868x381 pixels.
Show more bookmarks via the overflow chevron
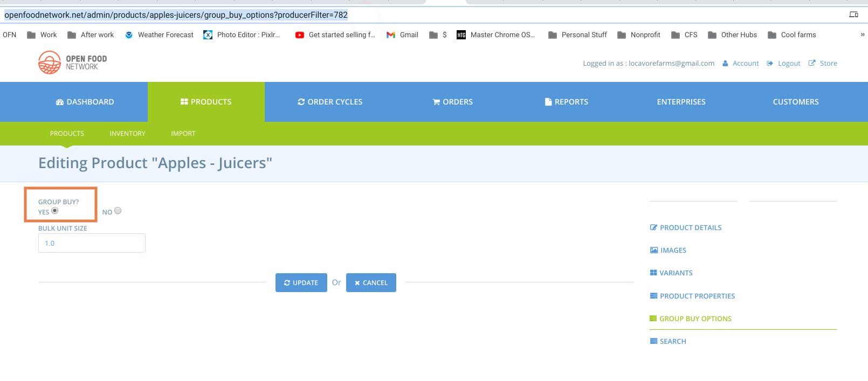tap(862, 34)
